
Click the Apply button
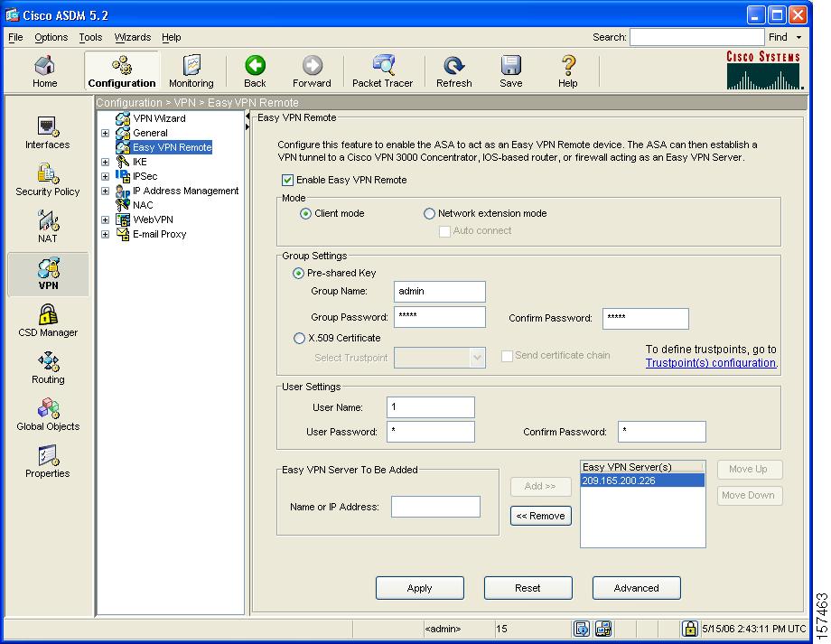pos(420,588)
